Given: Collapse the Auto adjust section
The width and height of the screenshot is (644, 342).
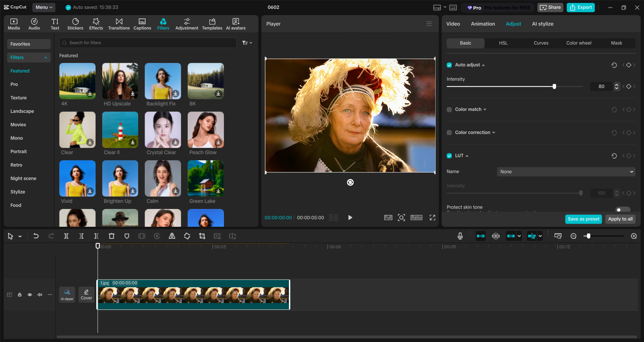Looking at the screenshot, I should 483,65.
